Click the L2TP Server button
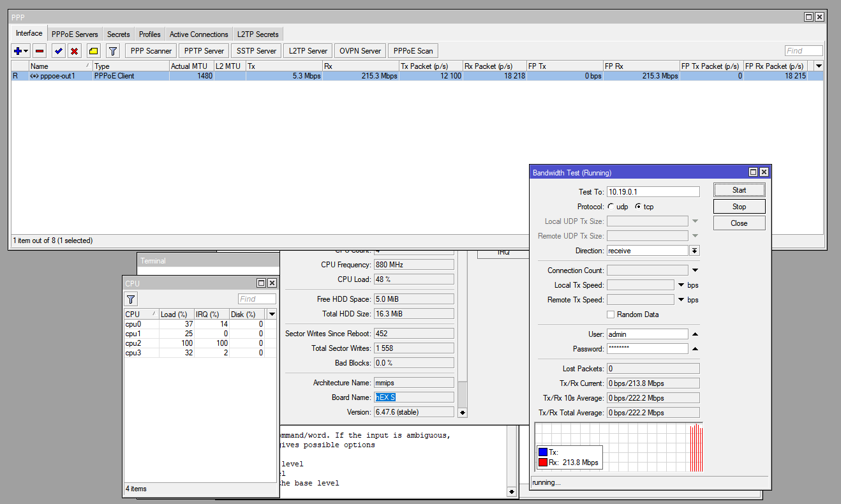 point(308,51)
